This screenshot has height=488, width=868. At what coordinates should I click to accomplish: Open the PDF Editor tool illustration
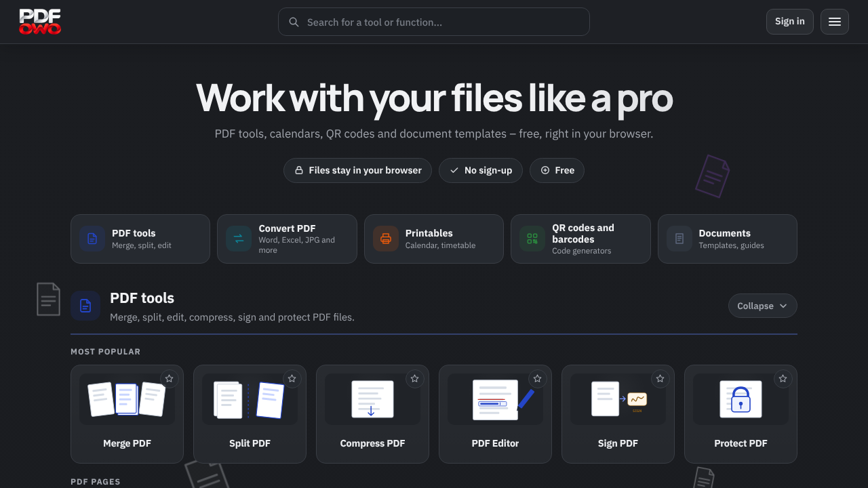click(495, 399)
